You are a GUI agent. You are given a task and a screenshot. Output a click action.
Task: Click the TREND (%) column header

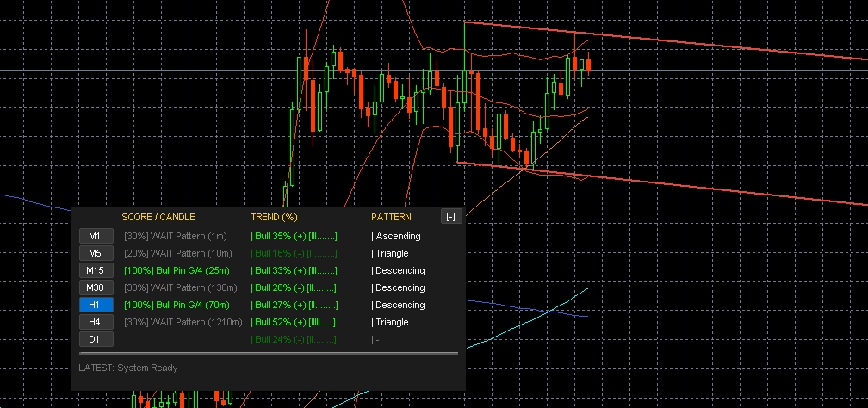tap(274, 217)
